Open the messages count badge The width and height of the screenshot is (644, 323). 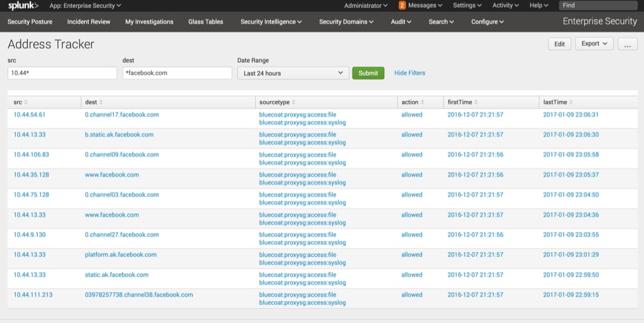402,5
